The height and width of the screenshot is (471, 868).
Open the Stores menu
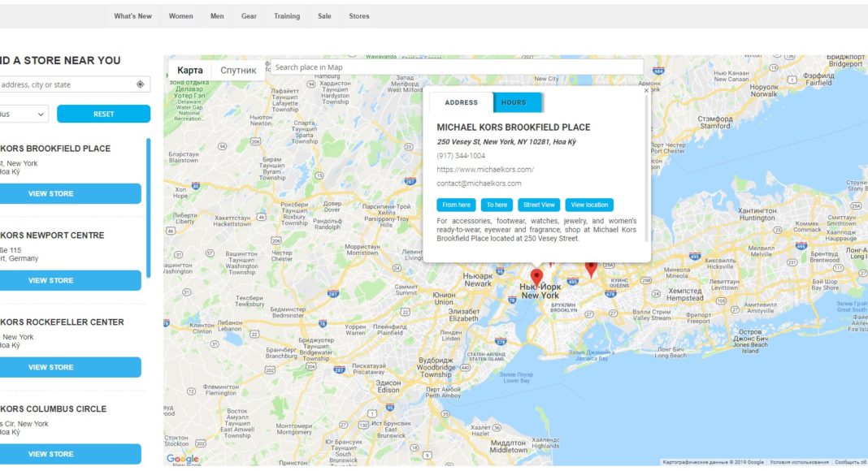tap(359, 16)
